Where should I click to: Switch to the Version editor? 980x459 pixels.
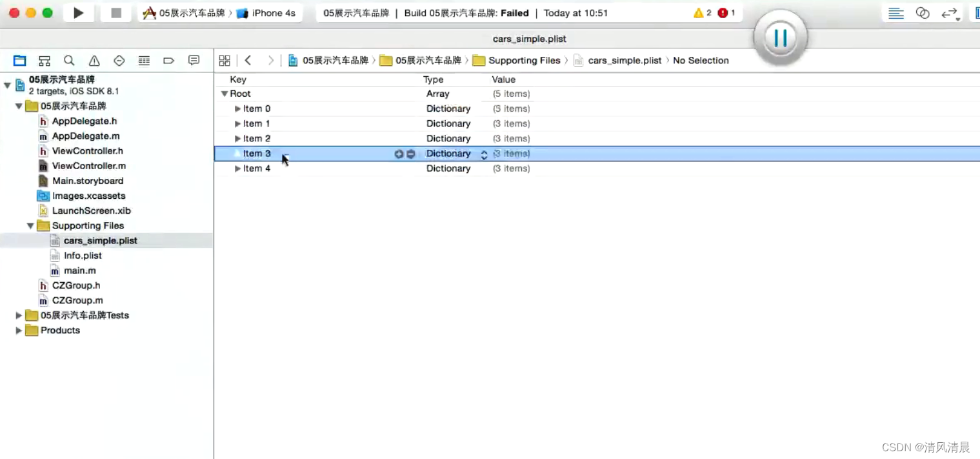tap(950, 13)
